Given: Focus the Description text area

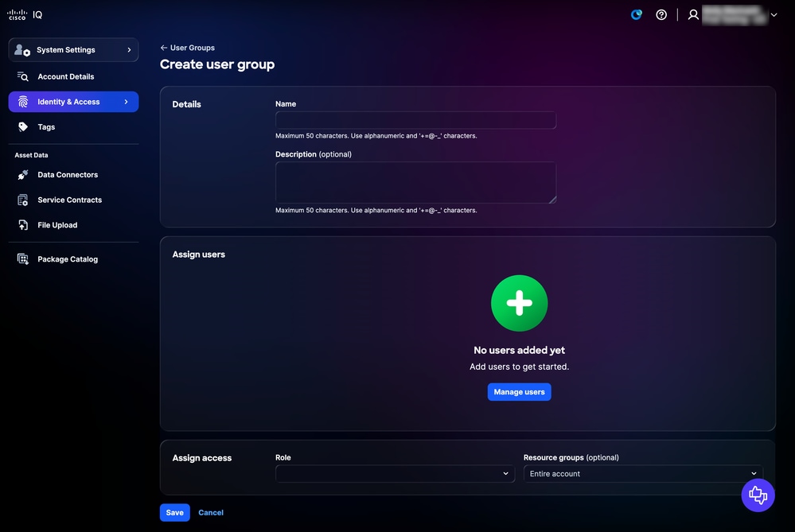Looking at the screenshot, I should coord(415,182).
